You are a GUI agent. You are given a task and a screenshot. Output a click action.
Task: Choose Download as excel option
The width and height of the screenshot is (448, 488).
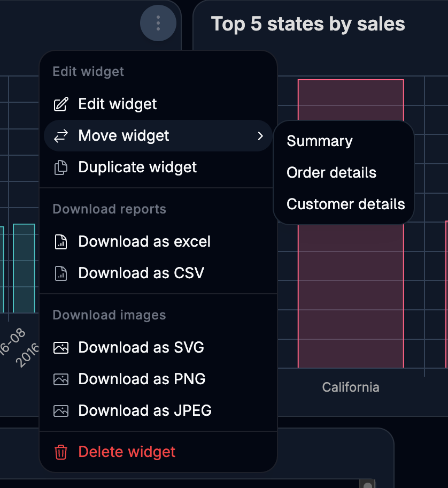tap(144, 242)
